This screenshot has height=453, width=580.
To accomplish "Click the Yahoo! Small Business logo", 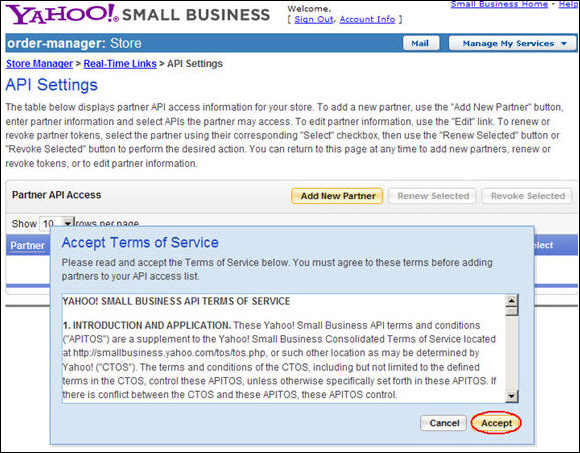I will coord(138,14).
